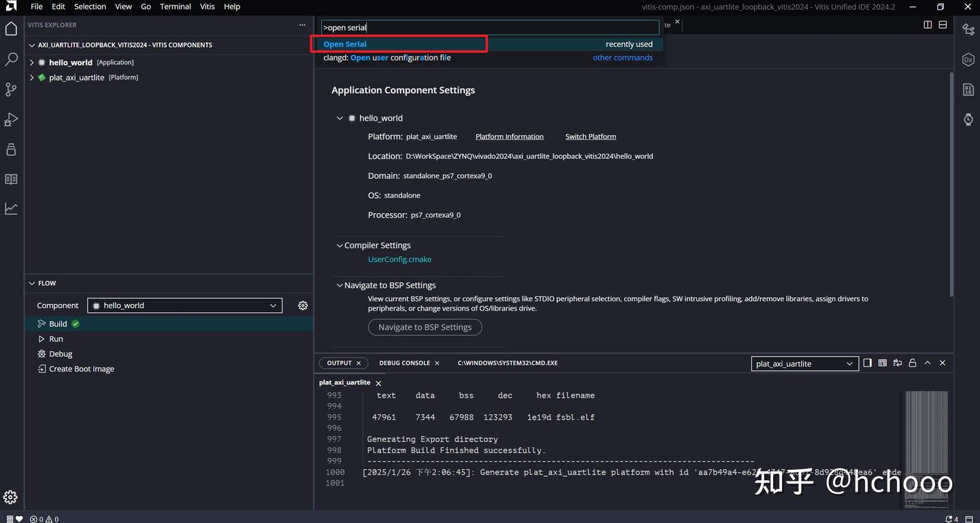
Task: Collapse Navigate to BSP Settings section
Action: [340, 286]
